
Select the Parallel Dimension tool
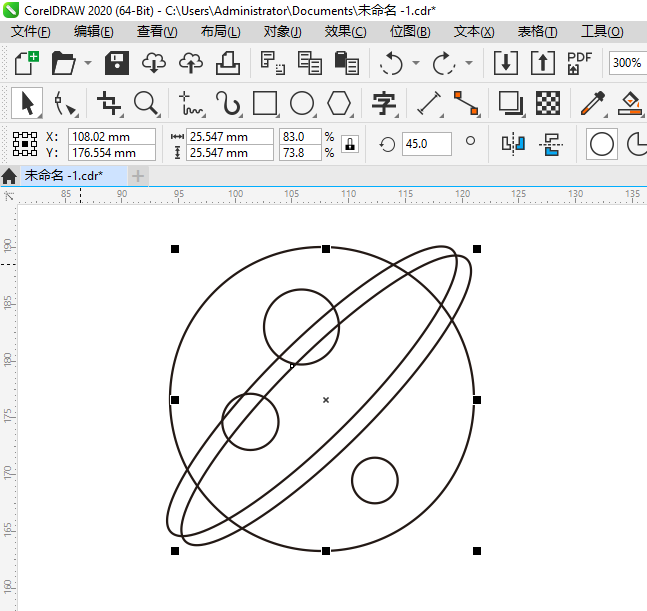point(429,103)
